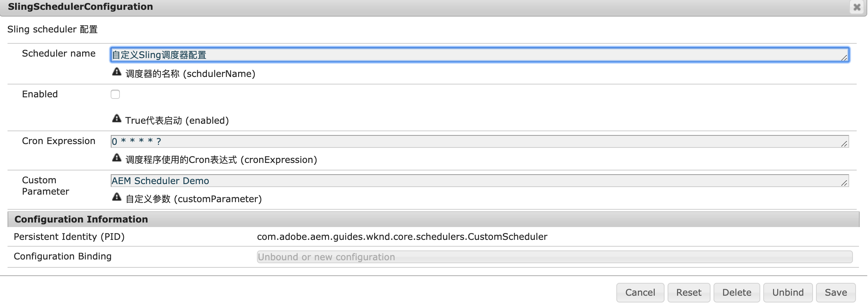Click warning icon beside customParameter description

[x=117, y=197]
